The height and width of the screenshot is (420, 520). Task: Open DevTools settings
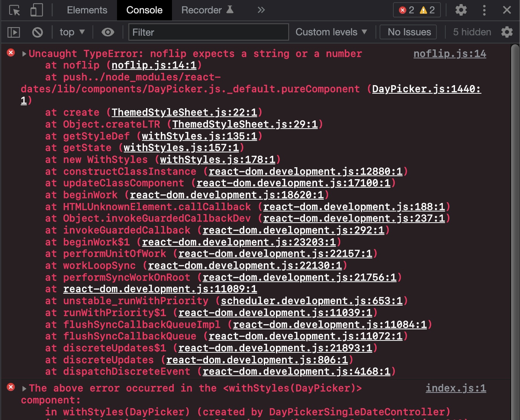461,10
